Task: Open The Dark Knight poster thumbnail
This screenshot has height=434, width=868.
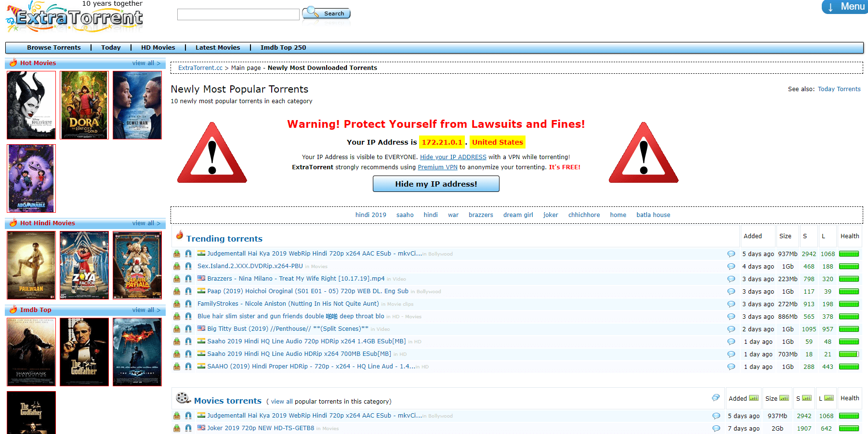Action: [137, 352]
